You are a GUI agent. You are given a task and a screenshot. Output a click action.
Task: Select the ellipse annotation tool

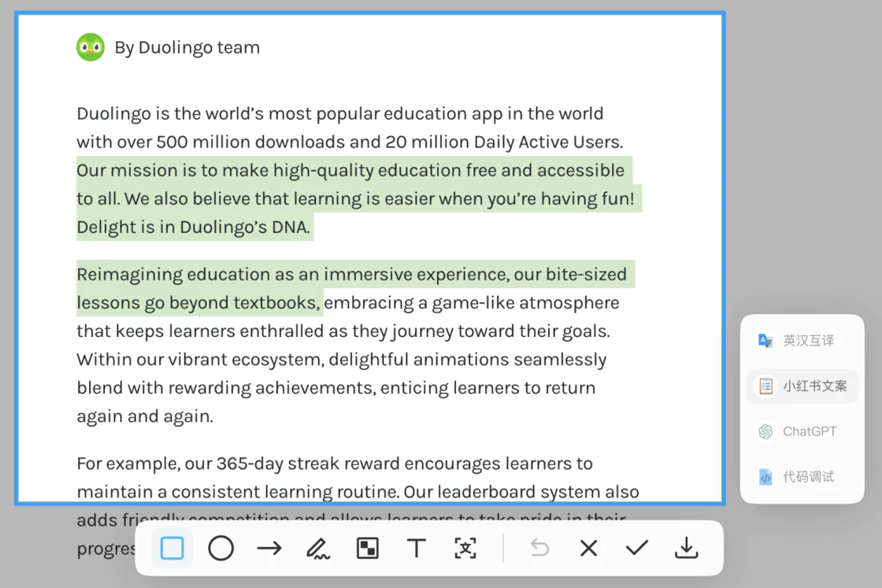click(220, 548)
